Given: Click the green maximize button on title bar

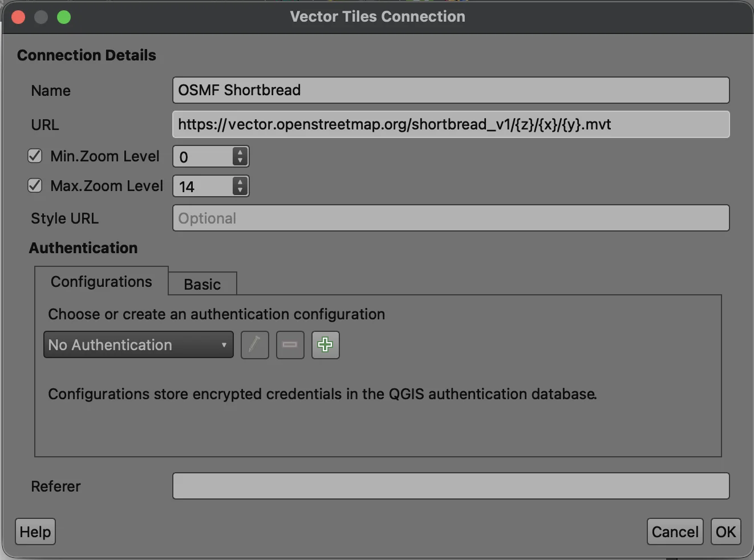Looking at the screenshot, I should click(64, 17).
